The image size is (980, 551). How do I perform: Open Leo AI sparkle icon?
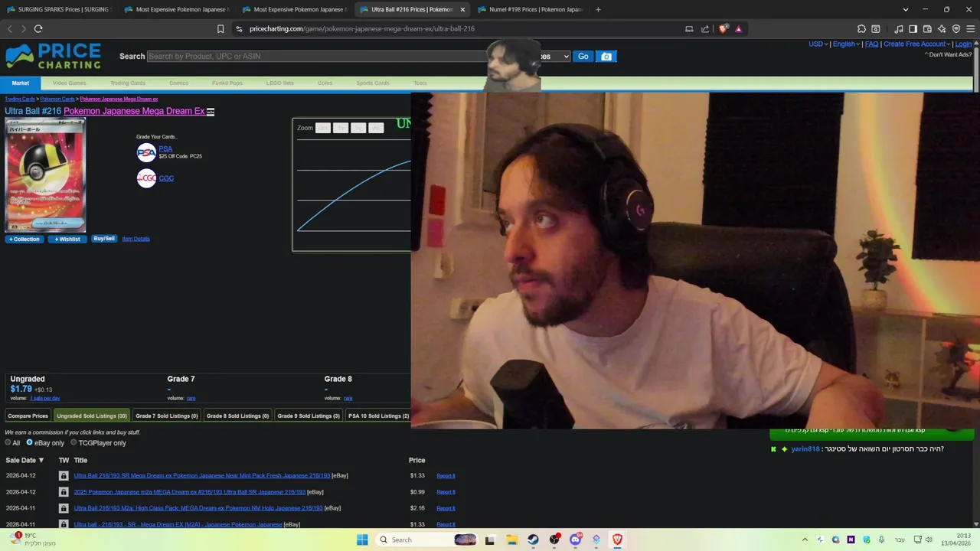click(x=942, y=29)
